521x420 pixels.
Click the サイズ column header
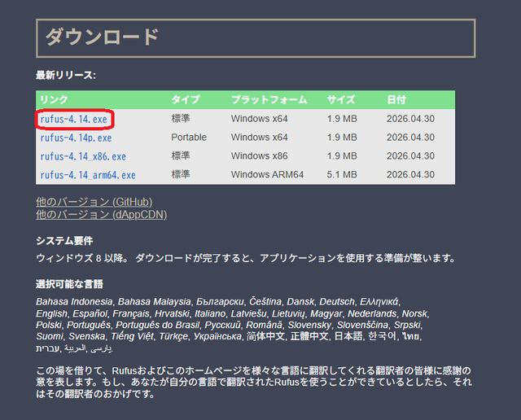click(341, 99)
